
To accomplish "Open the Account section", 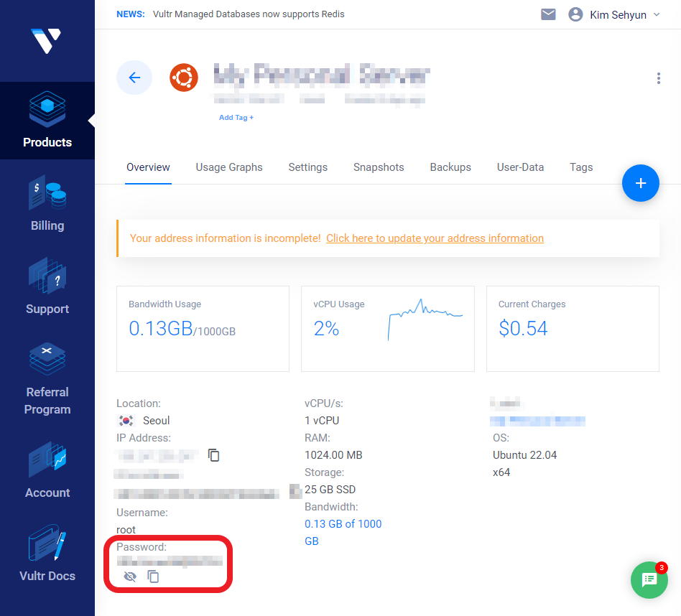I will [x=47, y=470].
